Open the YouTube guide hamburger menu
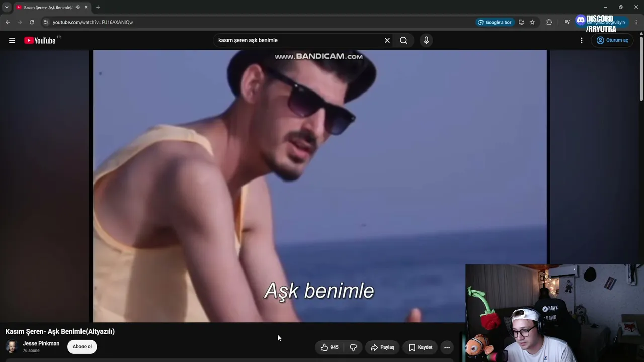The height and width of the screenshot is (362, 644). 12,40
